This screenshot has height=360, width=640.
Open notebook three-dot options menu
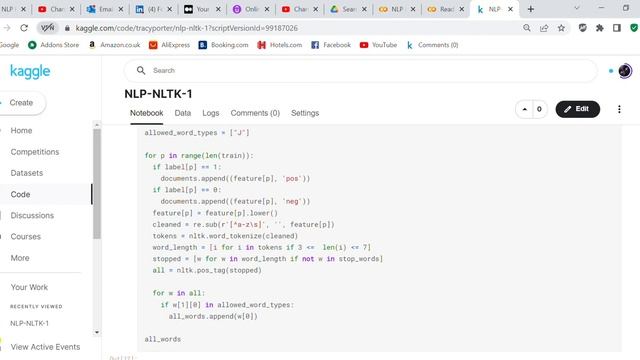point(619,109)
